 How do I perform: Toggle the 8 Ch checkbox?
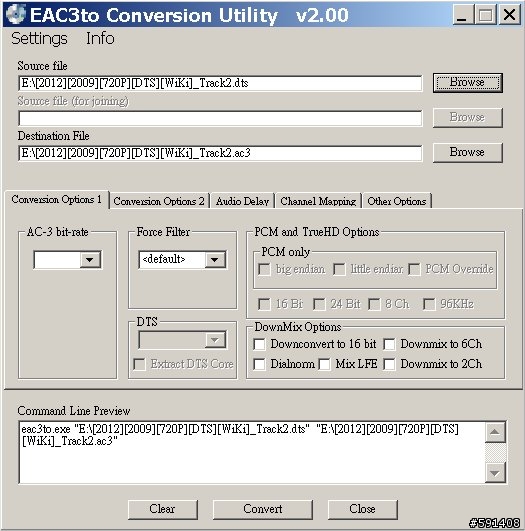point(374,304)
